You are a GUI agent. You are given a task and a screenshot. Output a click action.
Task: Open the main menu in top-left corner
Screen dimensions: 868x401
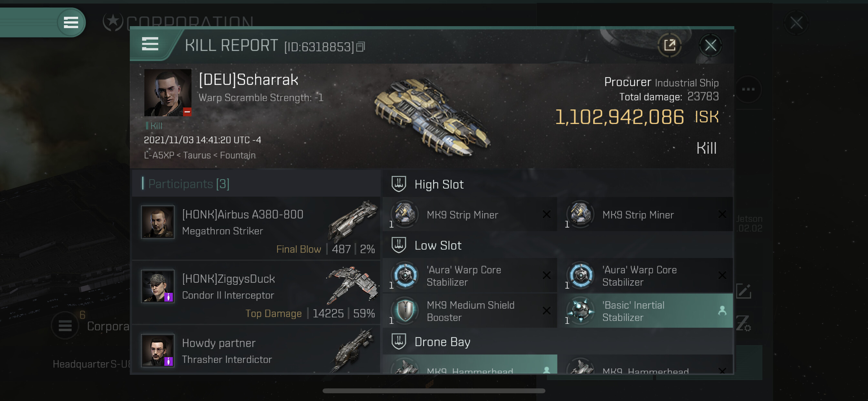coord(71,23)
